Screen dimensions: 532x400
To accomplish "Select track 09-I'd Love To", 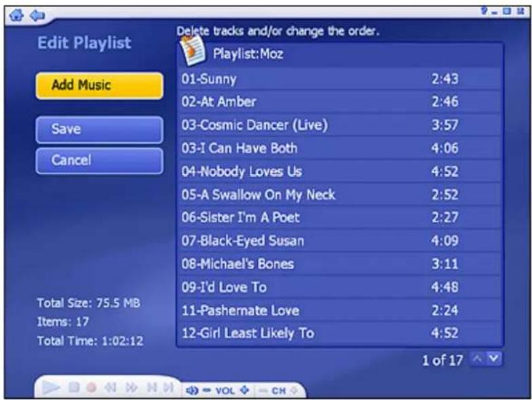I will tap(339, 287).
